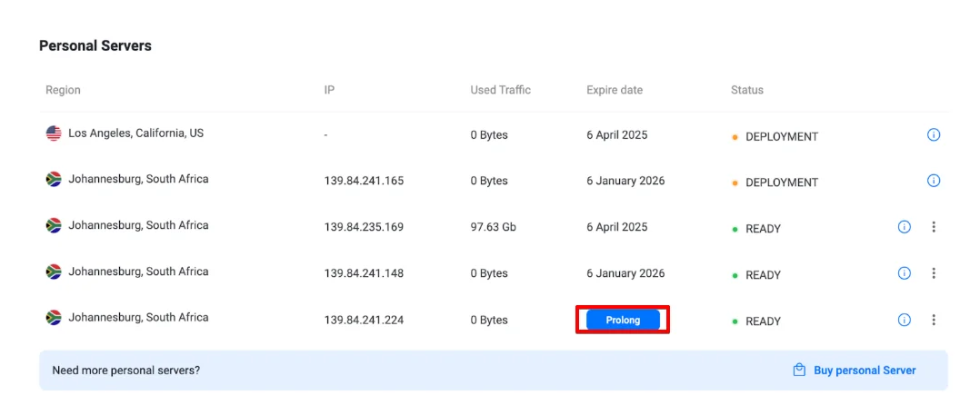Click DEPLOYMENT status of Los Angeles server
Image resolution: width=980 pixels, height=405 pixels.
(x=781, y=137)
